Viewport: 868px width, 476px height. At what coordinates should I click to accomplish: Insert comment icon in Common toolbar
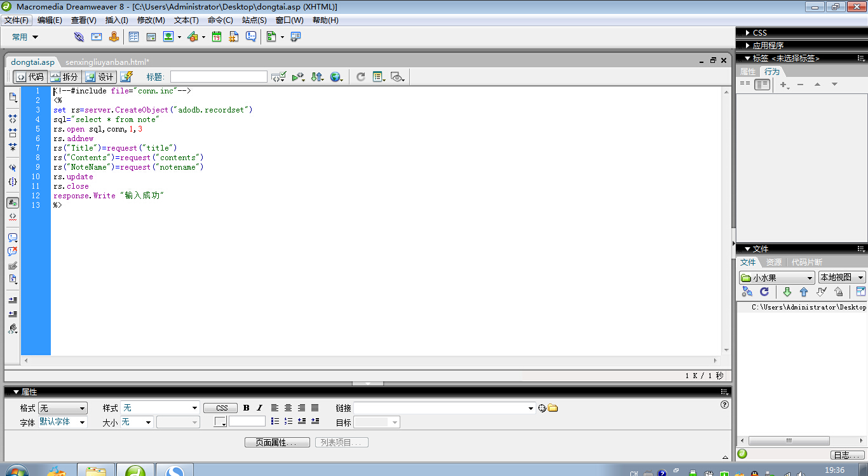tap(251, 37)
